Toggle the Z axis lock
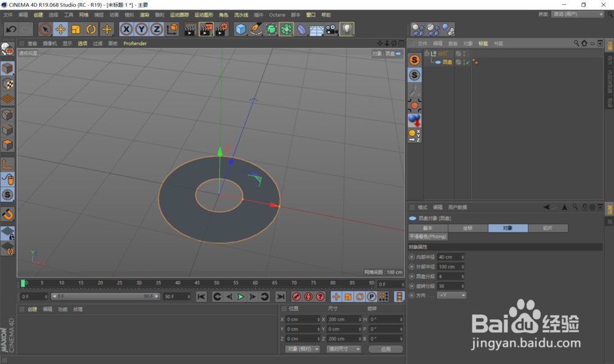This screenshot has width=614, height=364. [x=157, y=29]
